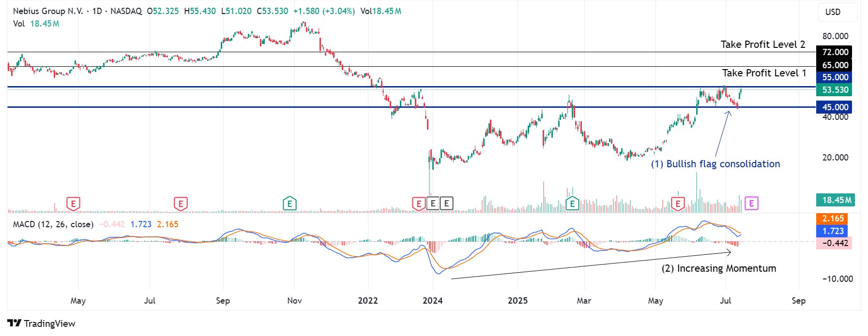This screenshot has height=336, width=868.
Task: Click the 2025 label on the time axis
Action: click(x=518, y=301)
